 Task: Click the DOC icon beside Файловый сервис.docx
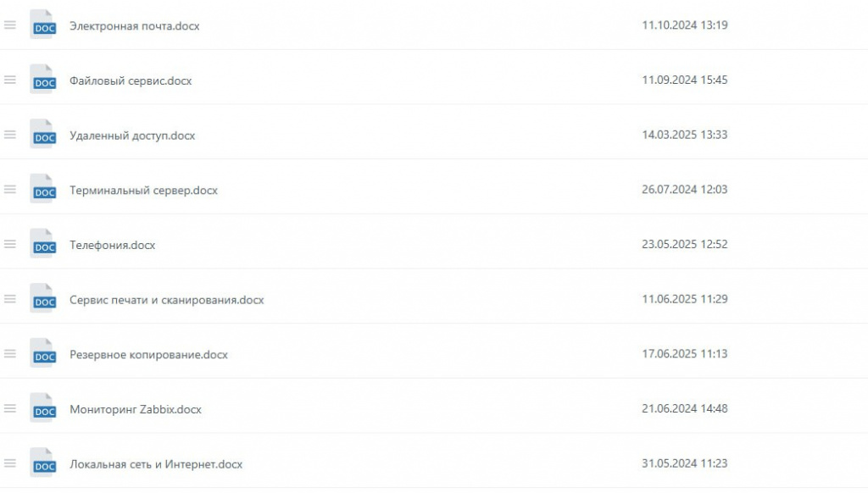coord(43,80)
